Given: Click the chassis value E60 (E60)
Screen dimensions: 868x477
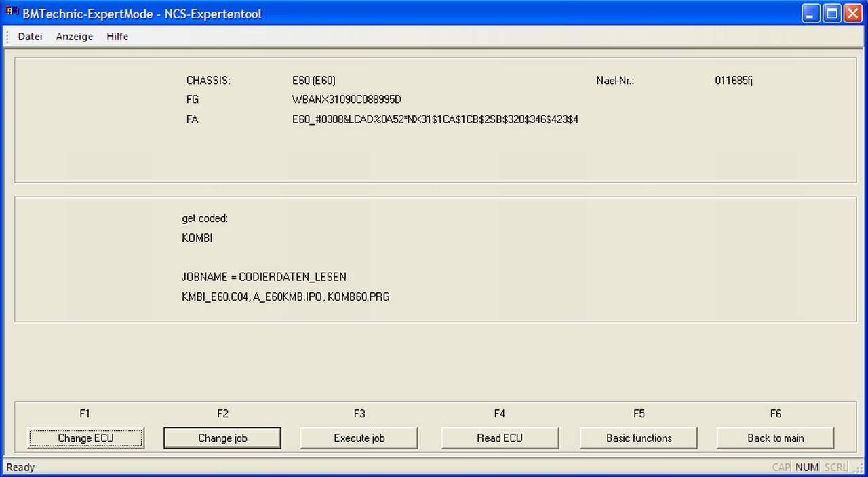Looking at the screenshot, I should tap(314, 81).
